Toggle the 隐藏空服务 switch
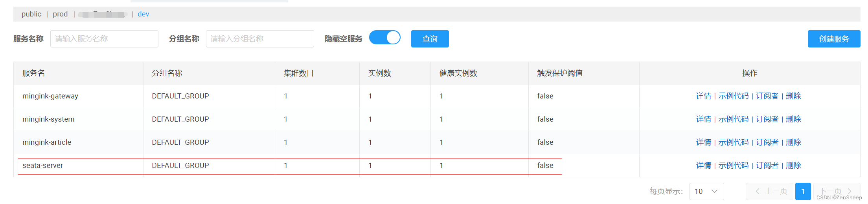Screen dimensions: 868x204 384,38
